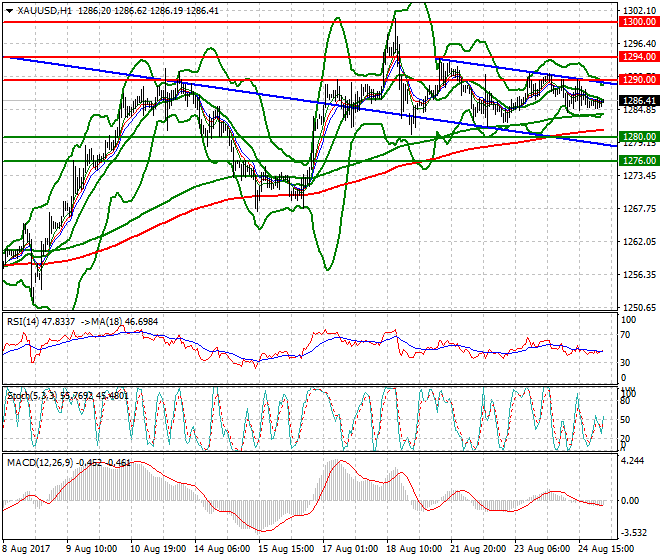Click the 1267.75 price scale value
The height and width of the screenshot is (560, 660).
(x=639, y=208)
